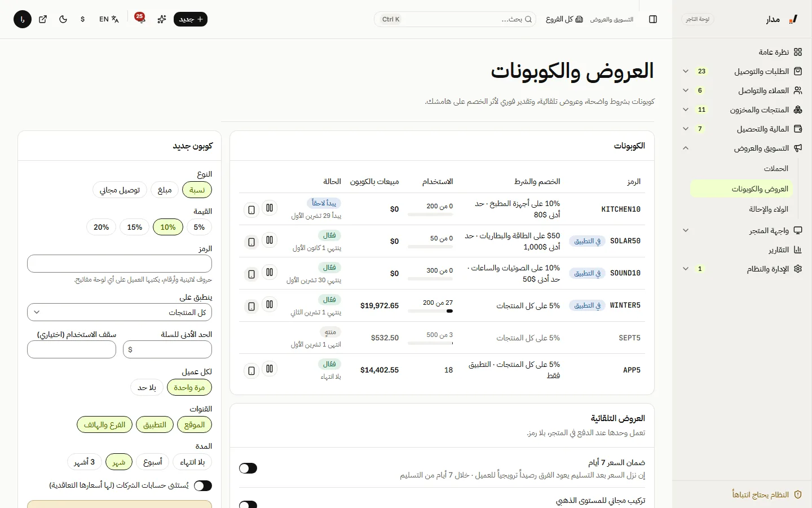This screenshot has width=812, height=508.
Task: Go to الولاء والإحالة page
Action: click(x=742, y=209)
